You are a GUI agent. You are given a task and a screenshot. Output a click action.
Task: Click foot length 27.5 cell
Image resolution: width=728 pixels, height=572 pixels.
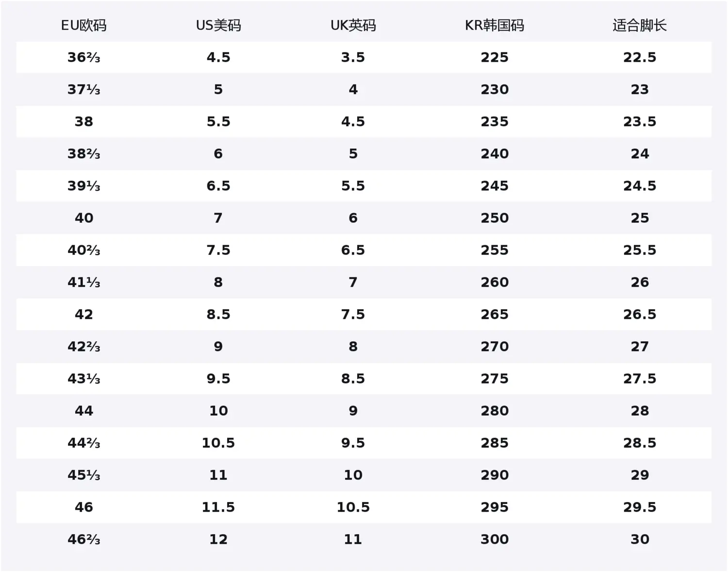point(640,379)
